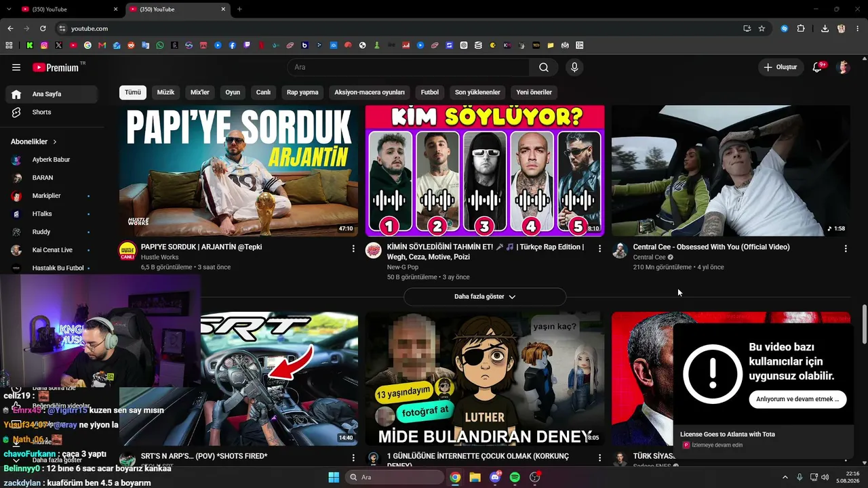Viewport: 868px width, 488px height.
Task: Open the apps grid in the bookmarks bar
Action: pyautogui.click(x=9, y=45)
